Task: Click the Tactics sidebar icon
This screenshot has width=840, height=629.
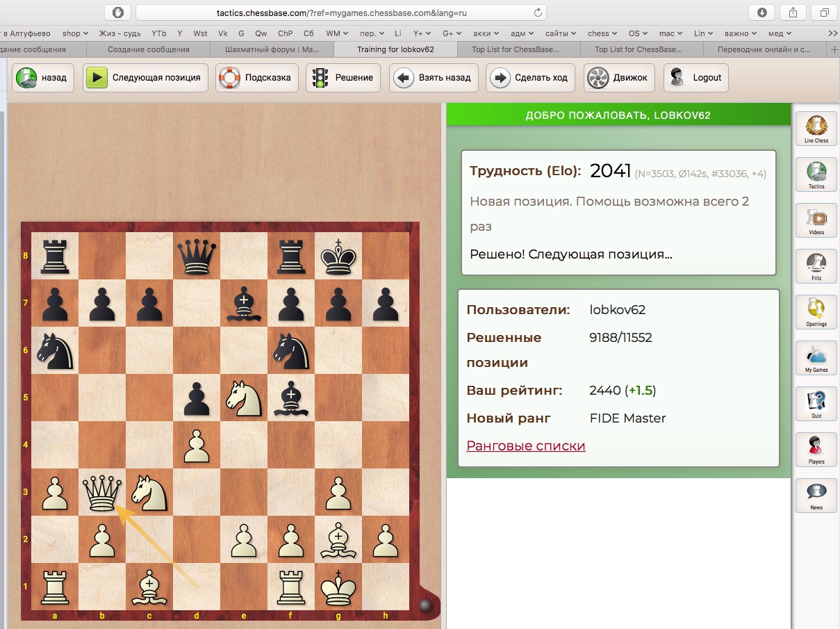Action: pyautogui.click(x=816, y=174)
